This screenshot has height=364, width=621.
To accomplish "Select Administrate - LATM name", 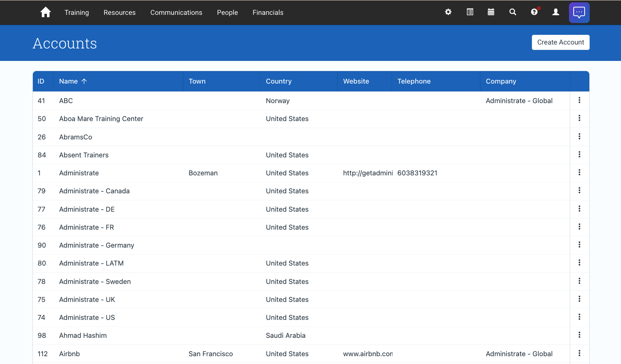I will point(92,263).
